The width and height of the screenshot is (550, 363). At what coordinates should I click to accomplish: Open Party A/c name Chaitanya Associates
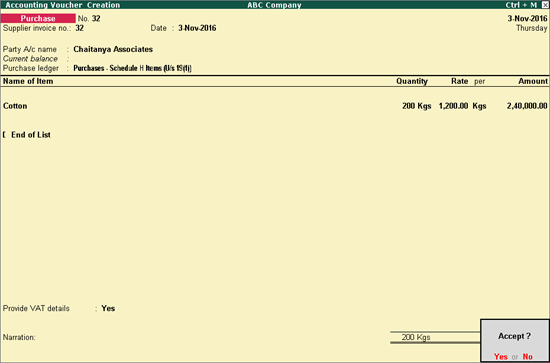(113, 49)
